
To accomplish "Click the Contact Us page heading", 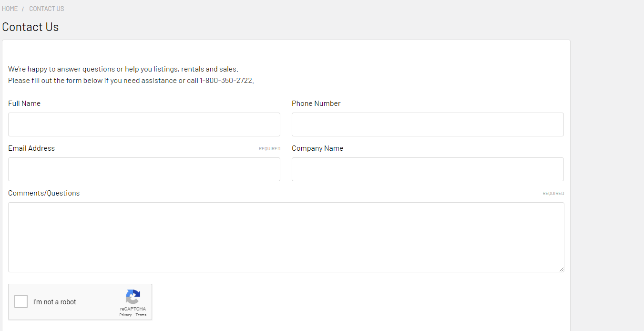I will click(x=31, y=27).
